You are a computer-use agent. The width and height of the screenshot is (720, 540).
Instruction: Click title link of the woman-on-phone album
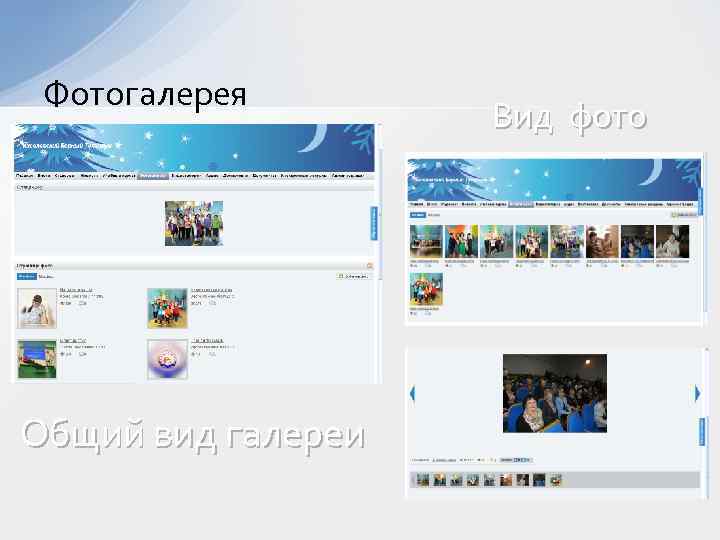[76, 290]
